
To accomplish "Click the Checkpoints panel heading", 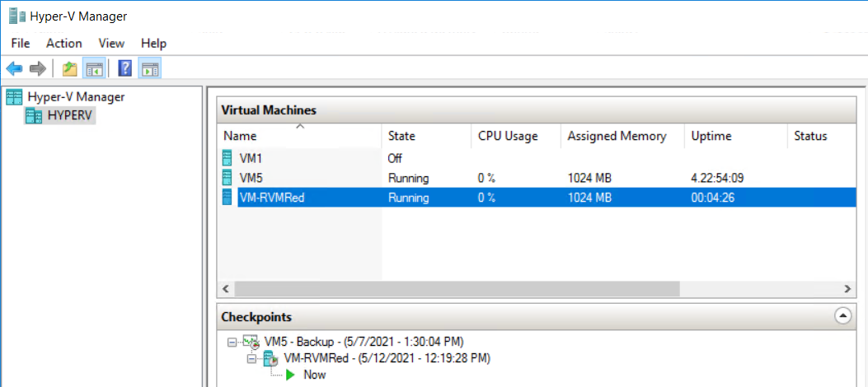I will (256, 317).
